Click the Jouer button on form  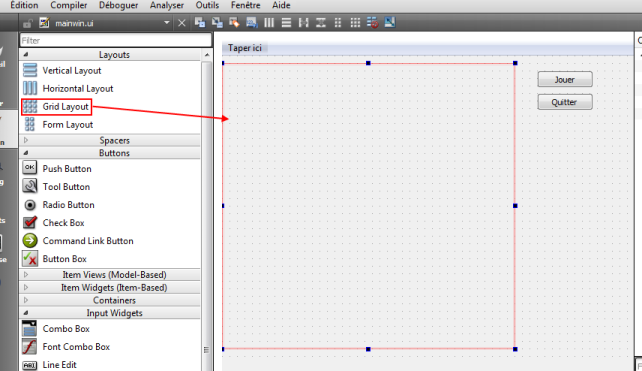(x=565, y=79)
